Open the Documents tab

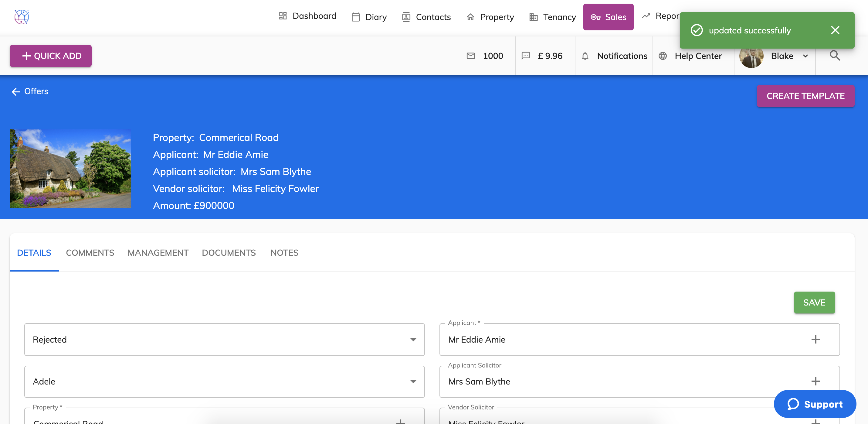[229, 253]
